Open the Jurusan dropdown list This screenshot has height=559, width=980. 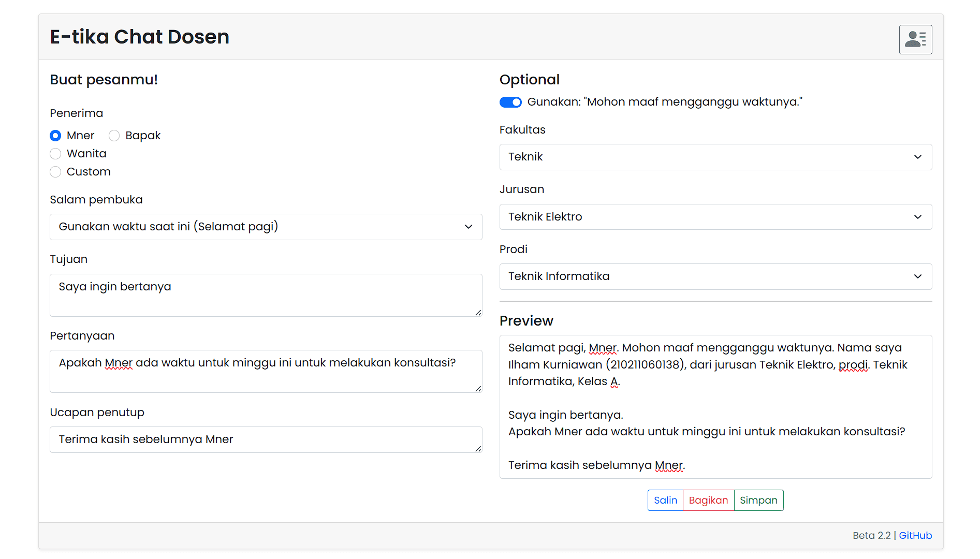pos(715,217)
